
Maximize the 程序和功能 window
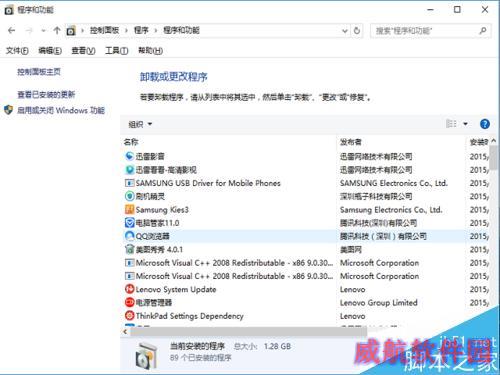(x=457, y=10)
